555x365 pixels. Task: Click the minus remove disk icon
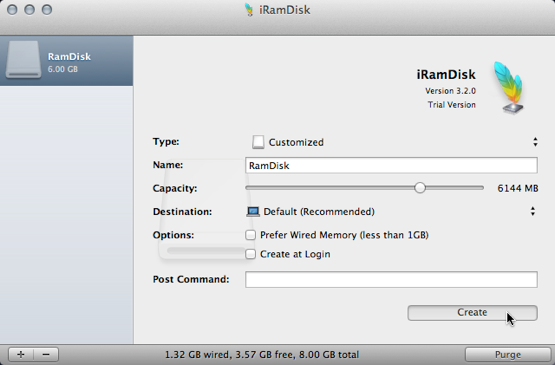46,354
